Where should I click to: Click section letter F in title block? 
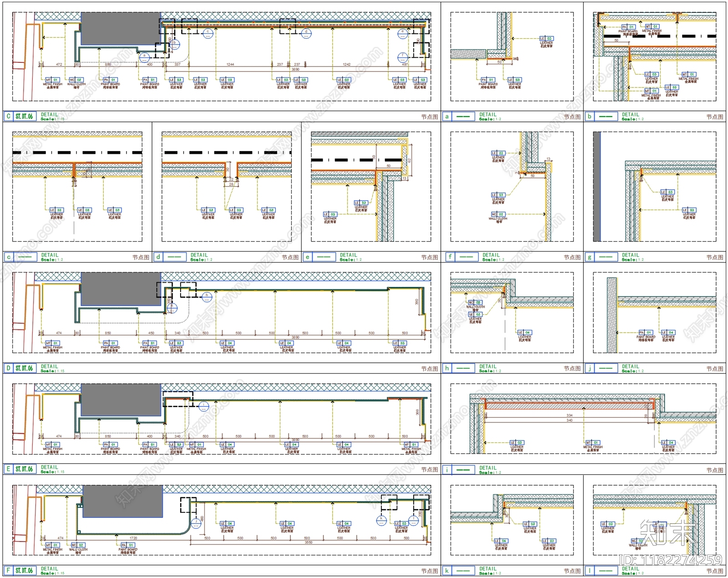(8, 570)
